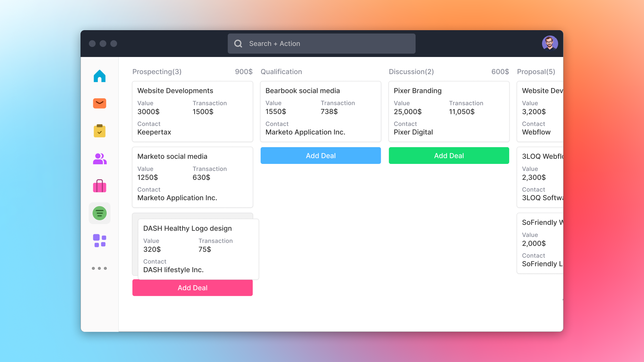Viewport: 644px width, 362px height.
Task: Select the Discussion(2) column header
Action: pyautogui.click(x=411, y=72)
